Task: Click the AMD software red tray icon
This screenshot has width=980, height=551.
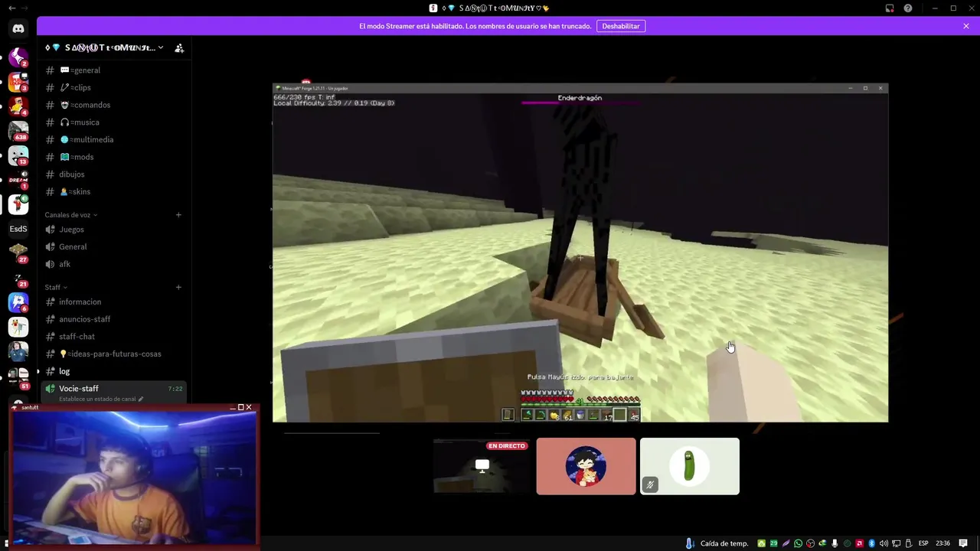Action: pos(859,543)
